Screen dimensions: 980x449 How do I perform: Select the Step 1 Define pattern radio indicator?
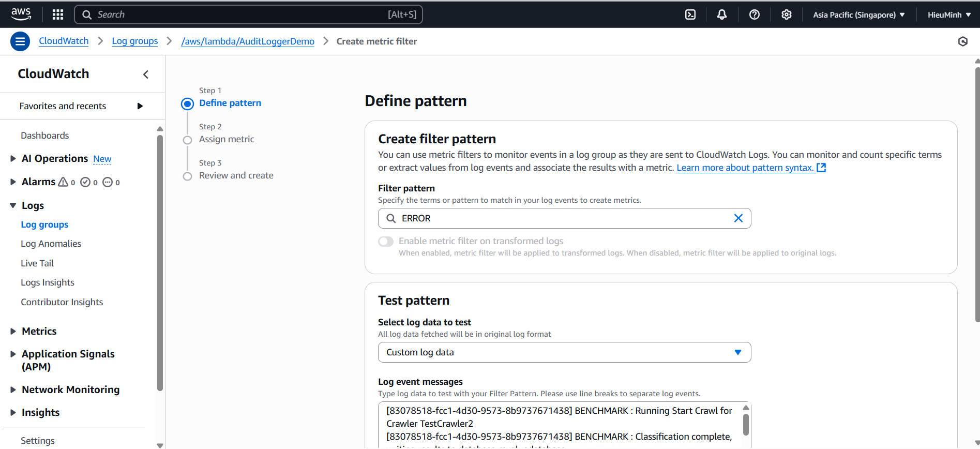coord(187,104)
